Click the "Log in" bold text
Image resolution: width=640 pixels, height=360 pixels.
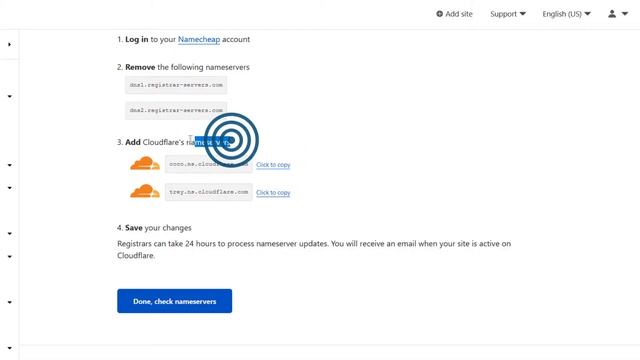(137, 39)
